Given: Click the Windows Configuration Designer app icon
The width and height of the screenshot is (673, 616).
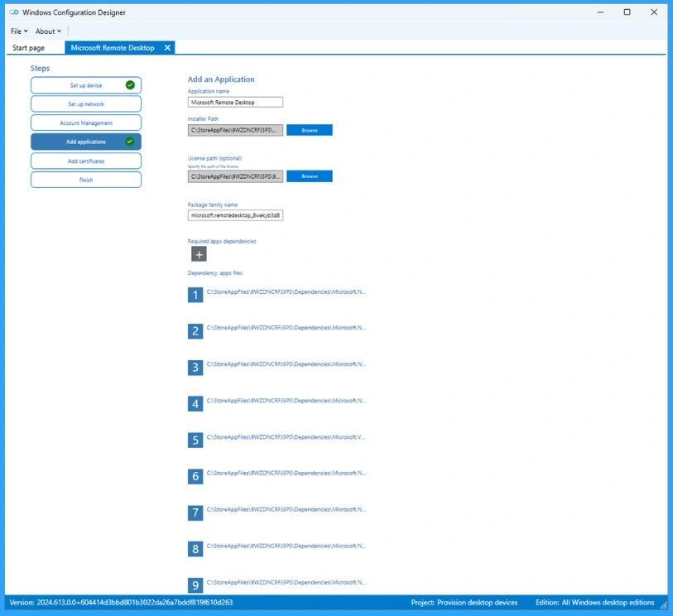Looking at the screenshot, I should pos(14,12).
